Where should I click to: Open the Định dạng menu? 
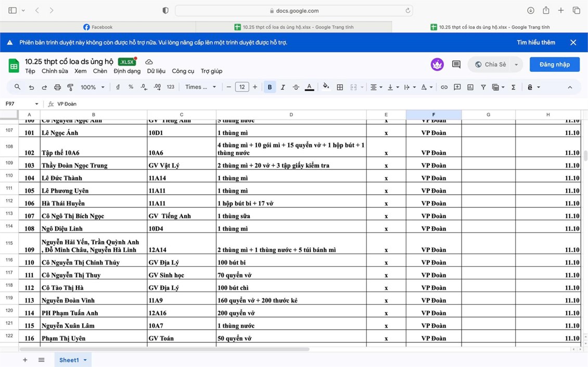click(127, 71)
